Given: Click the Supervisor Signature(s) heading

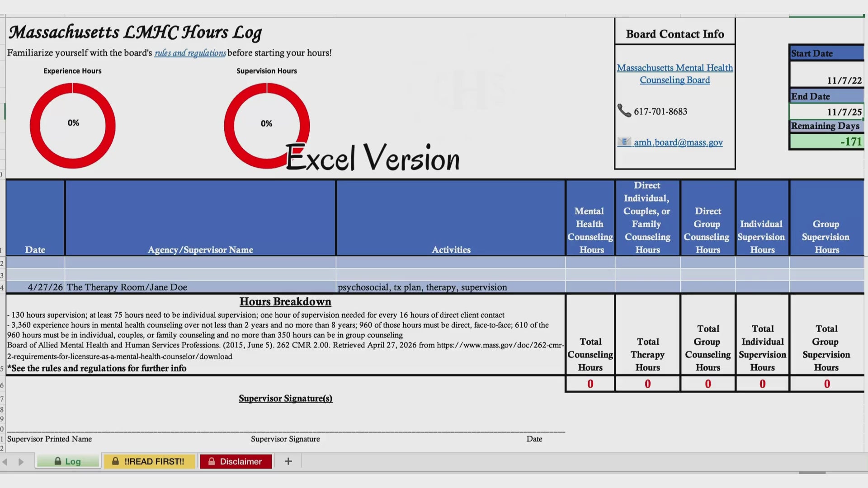Looking at the screenshot, I should tap(285, 398).
